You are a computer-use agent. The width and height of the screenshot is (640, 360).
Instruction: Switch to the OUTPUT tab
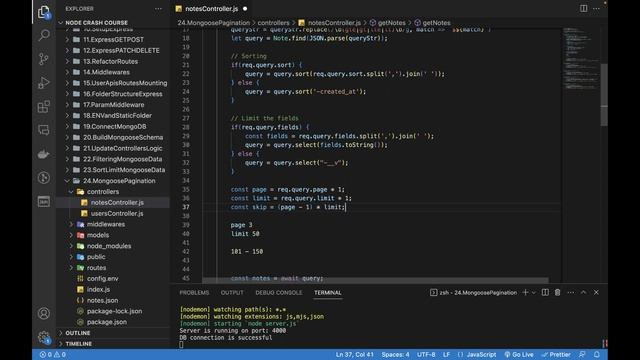tap(232, 293)
